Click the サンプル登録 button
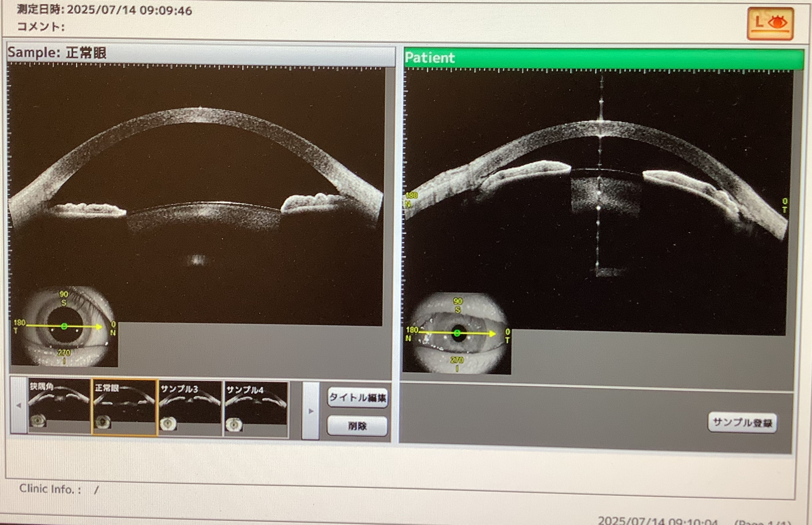Image resolution: width=812 pixels, height=525 pixels. pos(742,422)
